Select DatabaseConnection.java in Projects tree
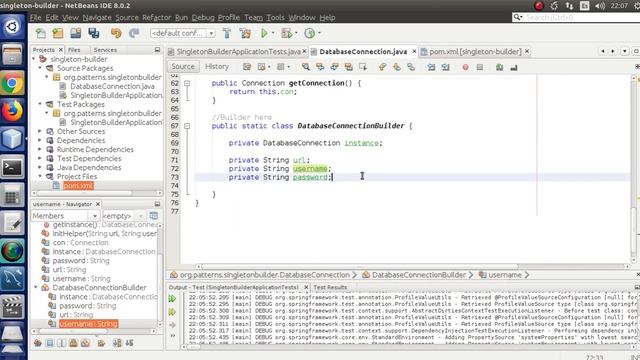Image resolution: width=640 pixels, height=360 pixels. (112, 86)
